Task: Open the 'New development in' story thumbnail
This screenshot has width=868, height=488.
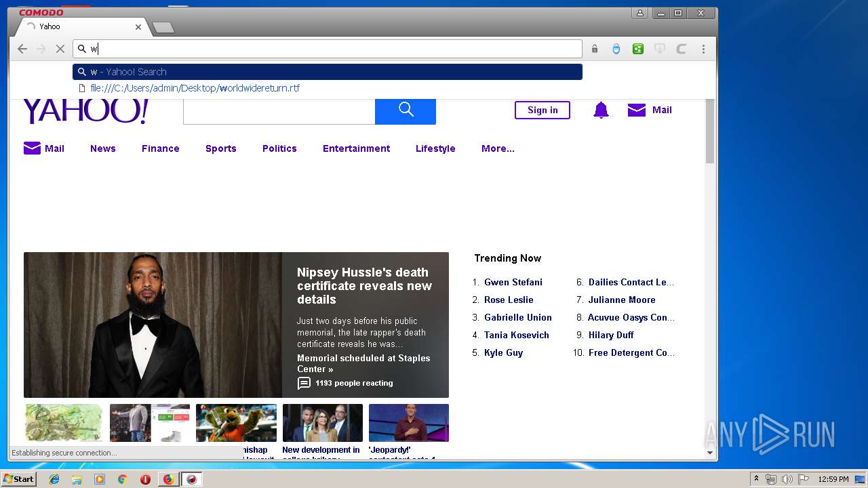Action: [323, 423]
